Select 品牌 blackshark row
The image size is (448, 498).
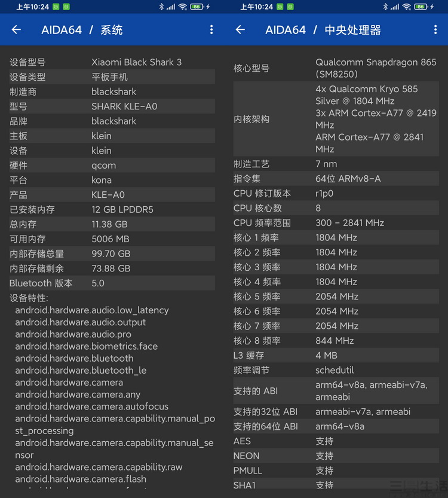tap(112, 121)
